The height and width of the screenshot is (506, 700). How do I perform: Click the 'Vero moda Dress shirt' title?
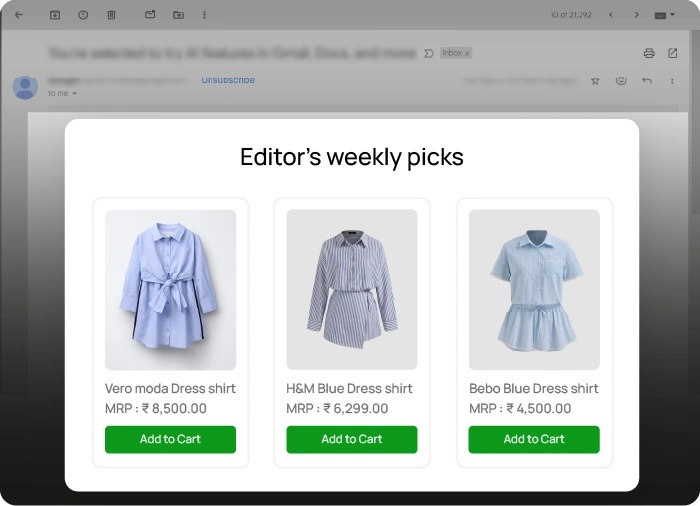click(170, 389)
